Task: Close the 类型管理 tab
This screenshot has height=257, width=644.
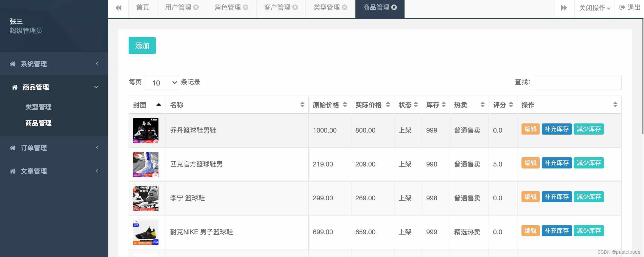Action: pos(345,7)
